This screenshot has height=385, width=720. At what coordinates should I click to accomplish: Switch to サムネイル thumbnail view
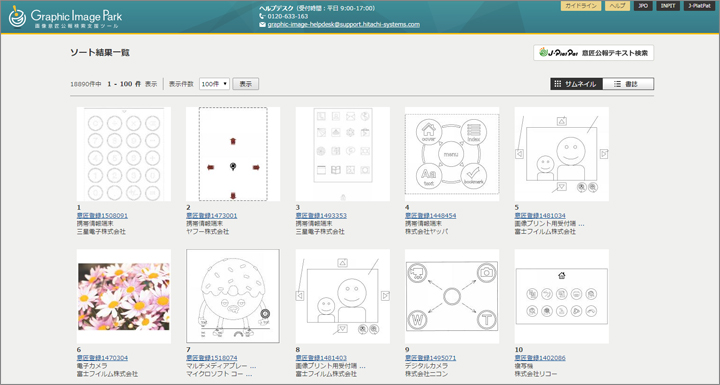[576, 84]
